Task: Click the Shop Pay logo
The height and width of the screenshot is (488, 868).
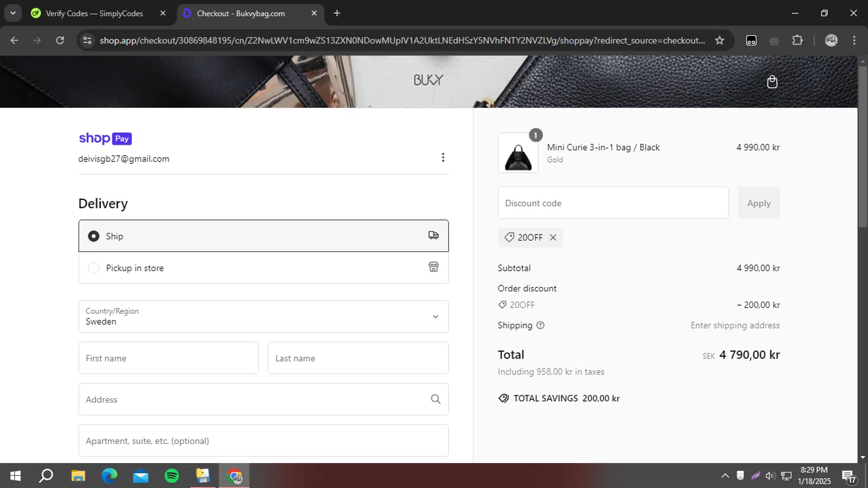Action: 105,138
